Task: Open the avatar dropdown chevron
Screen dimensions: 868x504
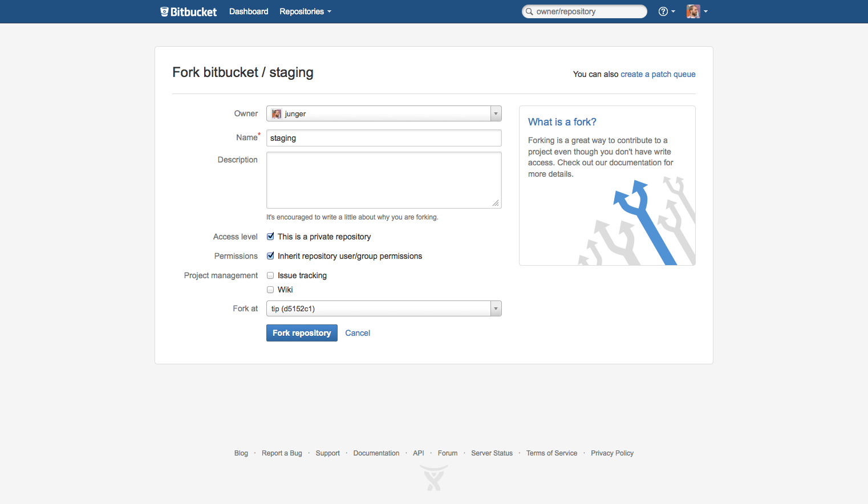Action: (706, 11)
